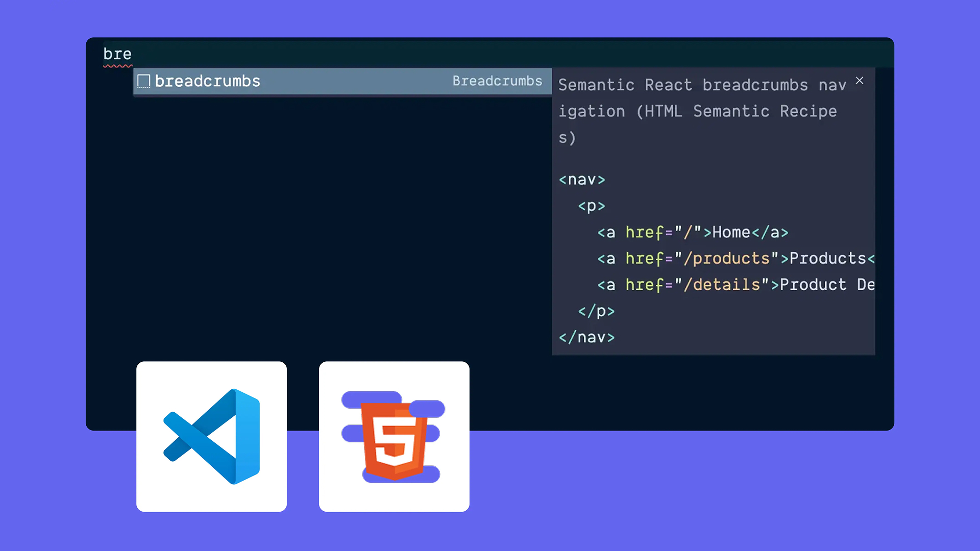Screen dimensions: 980x551
Task: Click the closing </p> tag in preview
Action: click(596, 311)
